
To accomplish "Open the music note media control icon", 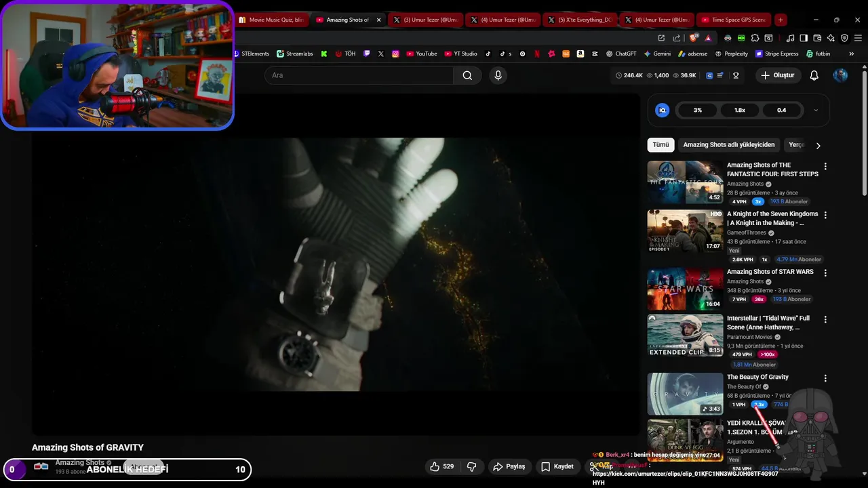I will coord(790,38).
